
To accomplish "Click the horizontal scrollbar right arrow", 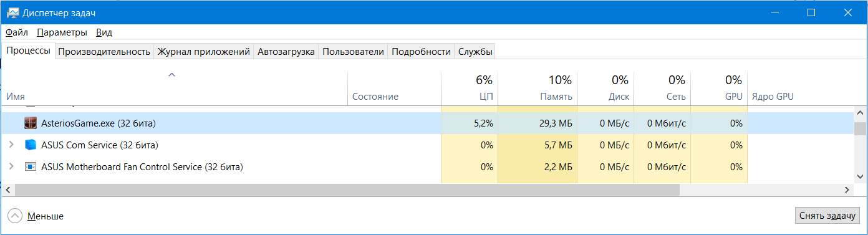I will (x=848, y=189).
